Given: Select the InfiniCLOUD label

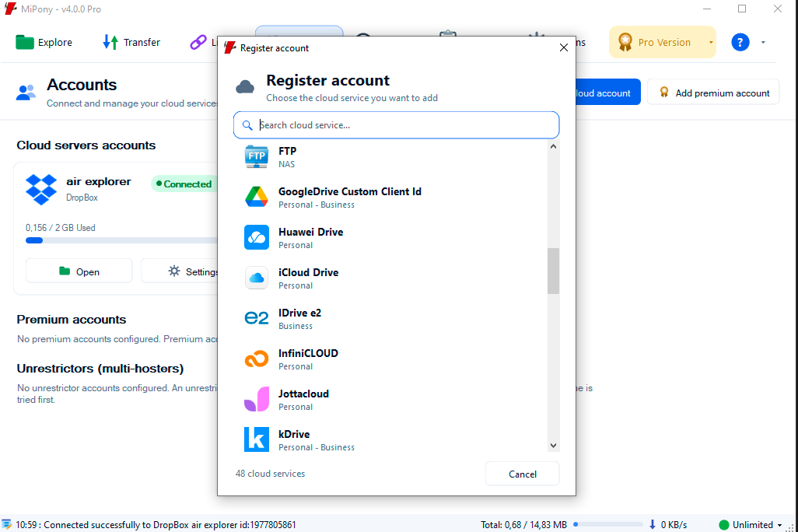Looking at the screenshot, I should point(308,353).
